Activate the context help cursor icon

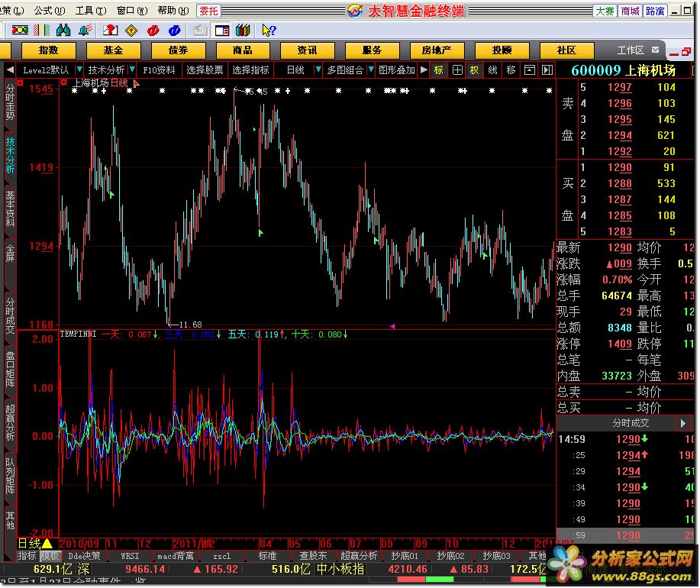[x=269, y=30]
